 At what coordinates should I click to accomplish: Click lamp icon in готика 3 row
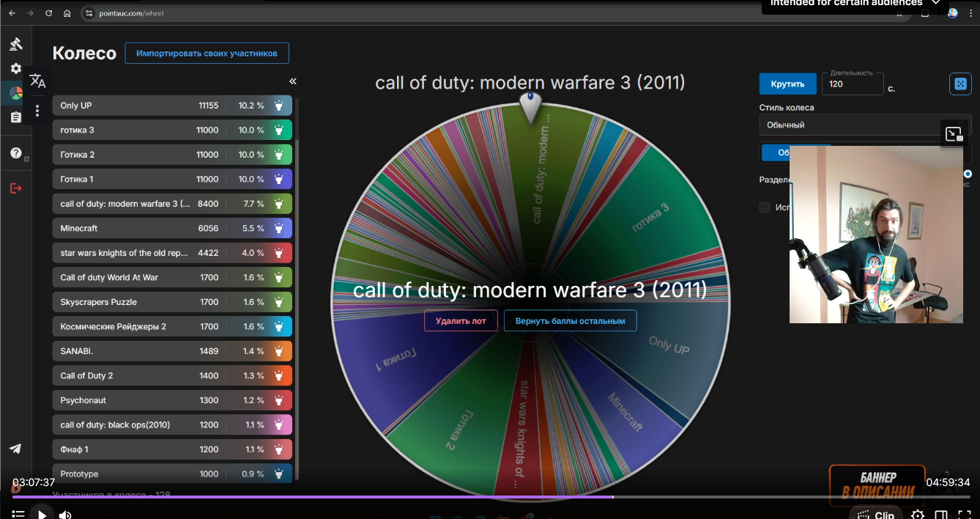coord(279,130)
